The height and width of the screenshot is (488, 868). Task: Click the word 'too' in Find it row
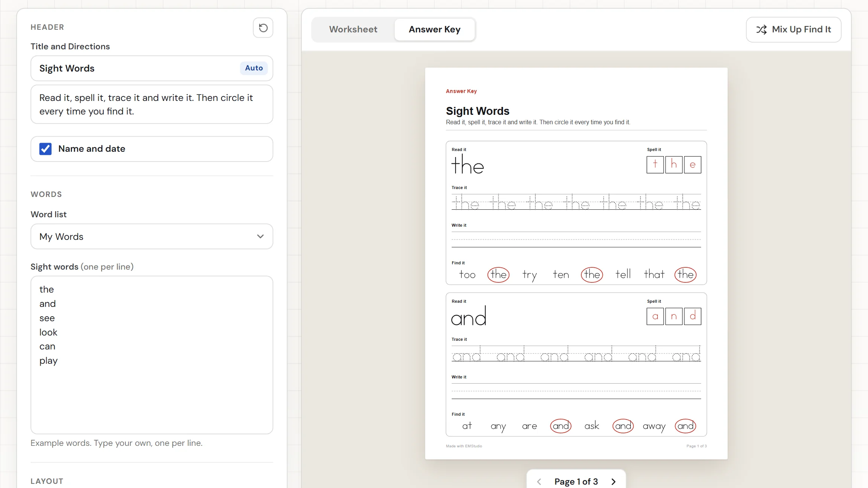[x=467, y=274]
